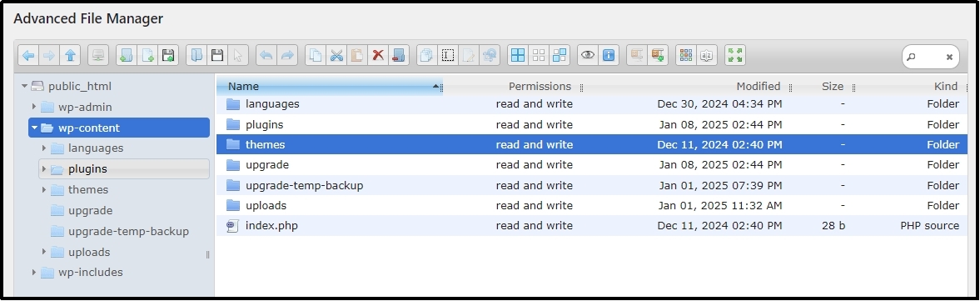Sort by the Size column header

coord(833,87)
